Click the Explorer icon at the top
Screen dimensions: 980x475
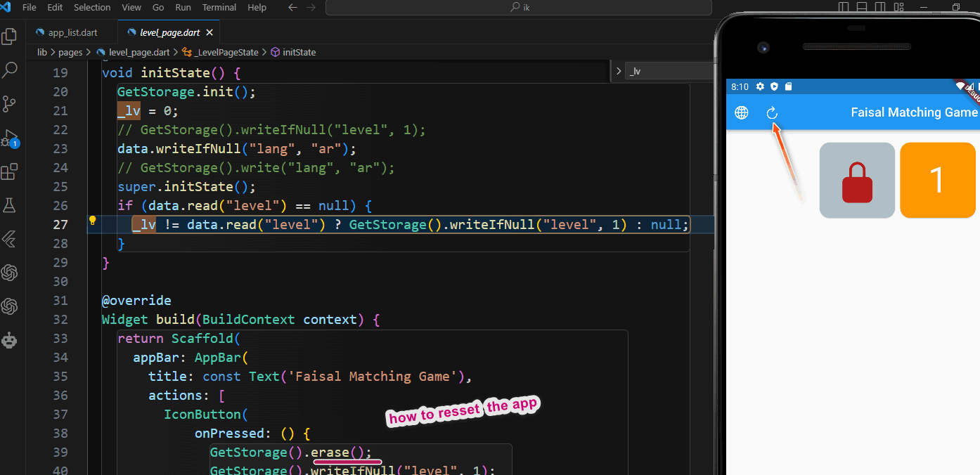[x=10, y=36]
